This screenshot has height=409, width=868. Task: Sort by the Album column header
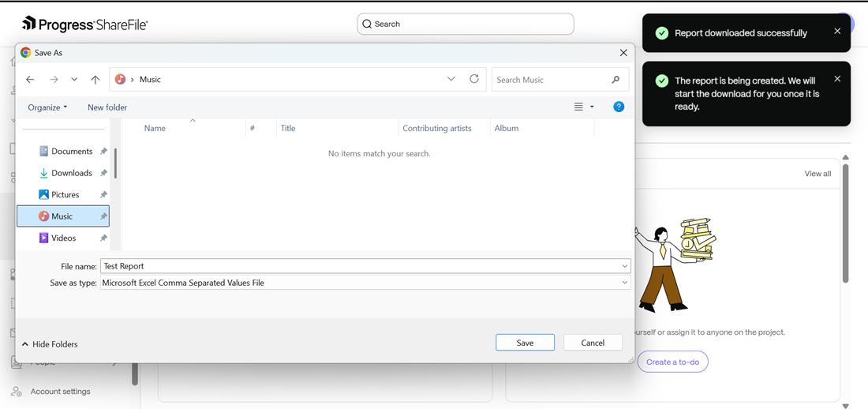507,128
